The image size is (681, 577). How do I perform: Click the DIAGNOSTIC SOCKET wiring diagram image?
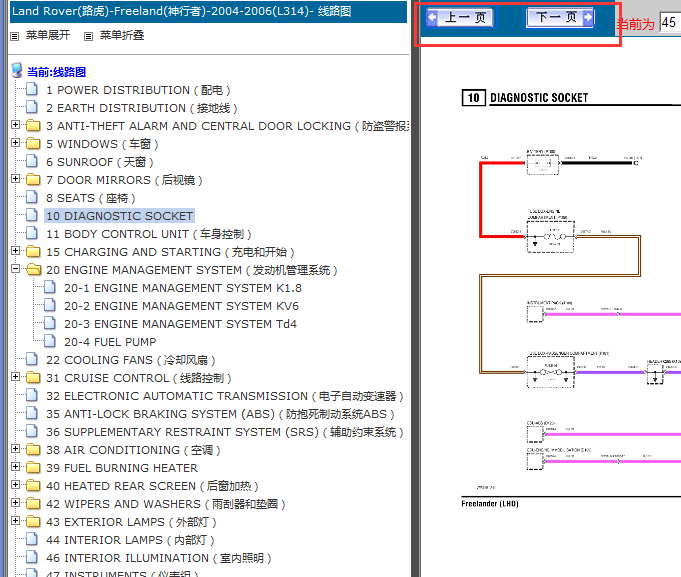point(571,300)
